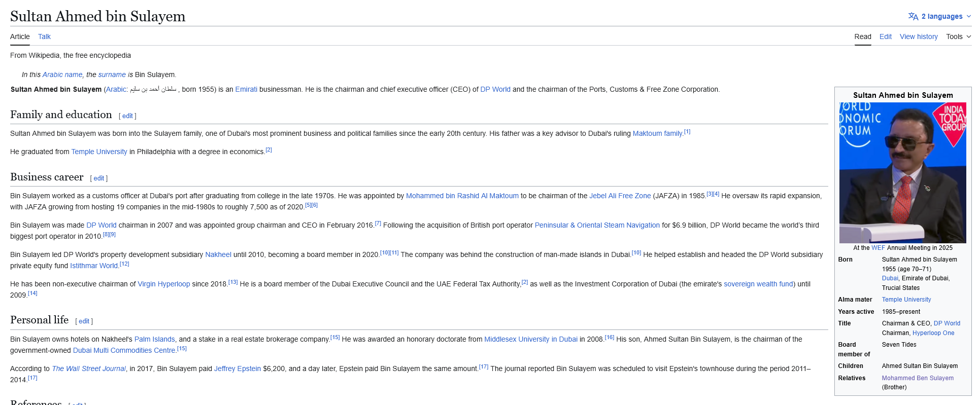This screenshot has height=405, width=980.
Task: Follow the Maktoum family link
Action: pyautogui.click(x=658, y=133)
